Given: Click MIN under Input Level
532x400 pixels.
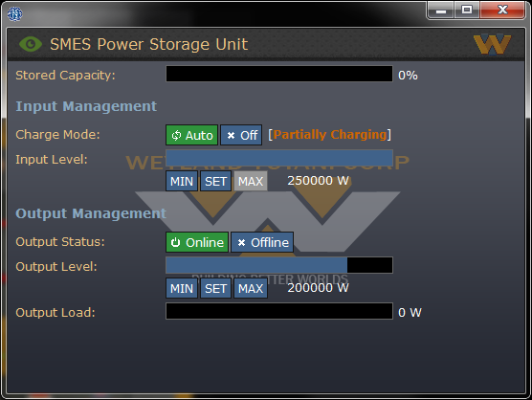Looking at the screenshot, I should [182, 181].
